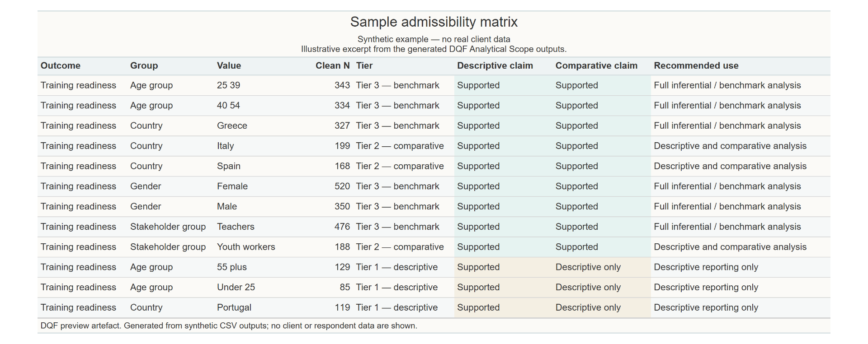Screen dimensions: 868x344
Task: Select the 'Greece' value cell
Action: point(232,126)
